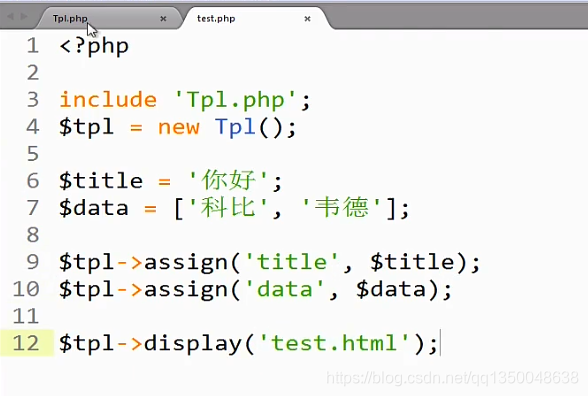Select the test.php tab

(216, 18)
